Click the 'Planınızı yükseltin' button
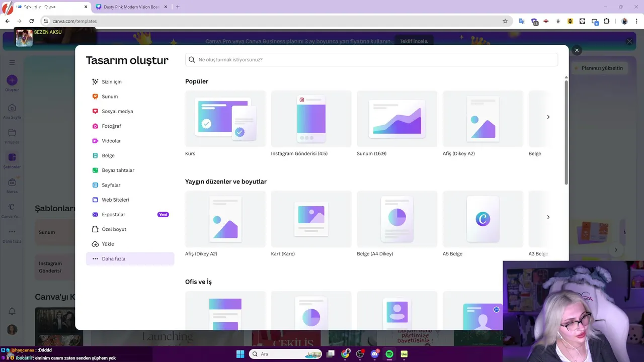 [x=599, y=68]
